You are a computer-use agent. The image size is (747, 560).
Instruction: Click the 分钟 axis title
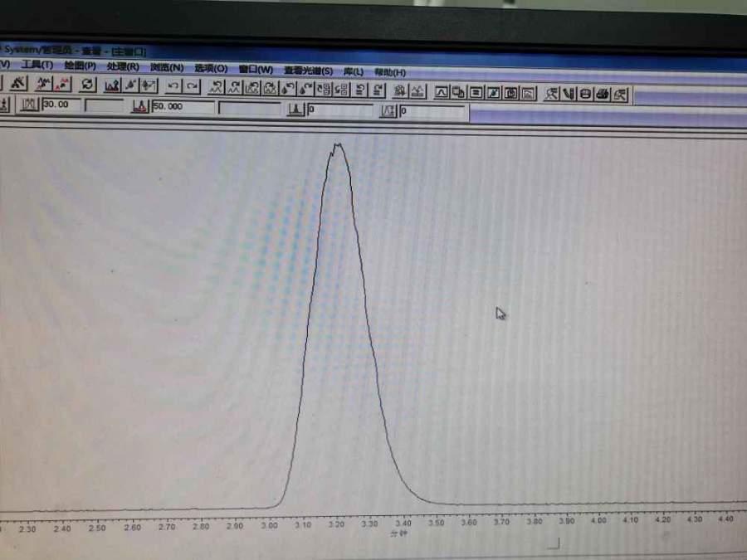pyautogui.click(x=398, y=533)
